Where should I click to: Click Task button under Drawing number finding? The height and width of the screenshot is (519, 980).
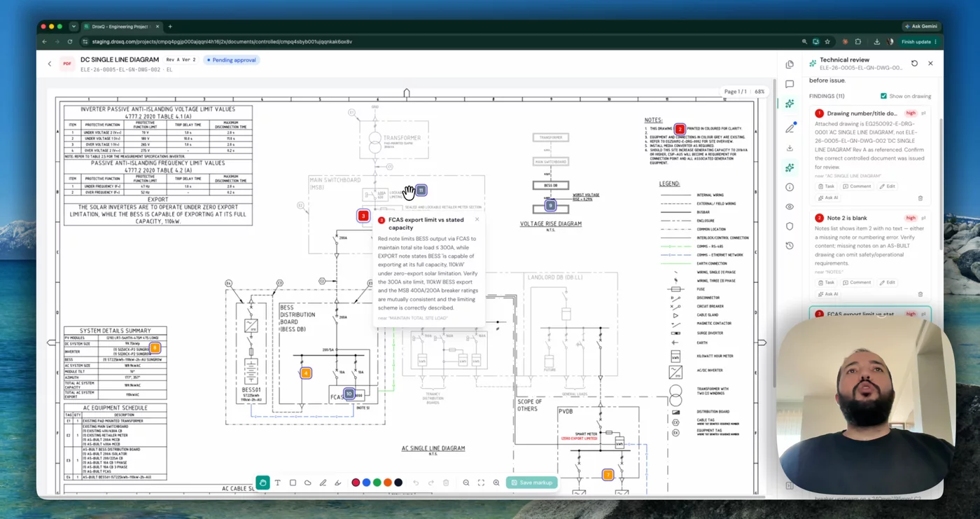coord(827,186)
